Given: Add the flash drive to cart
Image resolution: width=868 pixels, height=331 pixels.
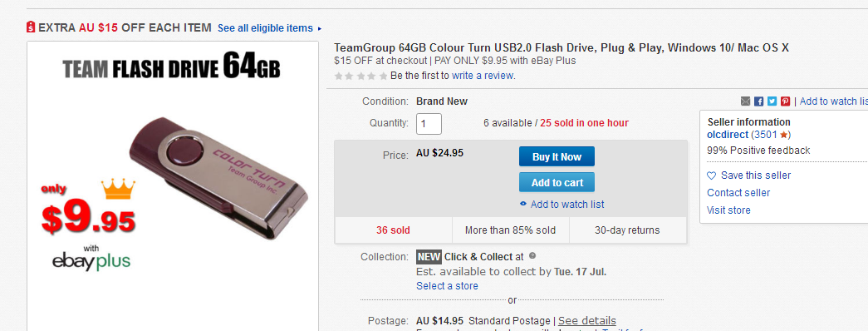Looking at the screenshot, I should [x=557, y=182].
